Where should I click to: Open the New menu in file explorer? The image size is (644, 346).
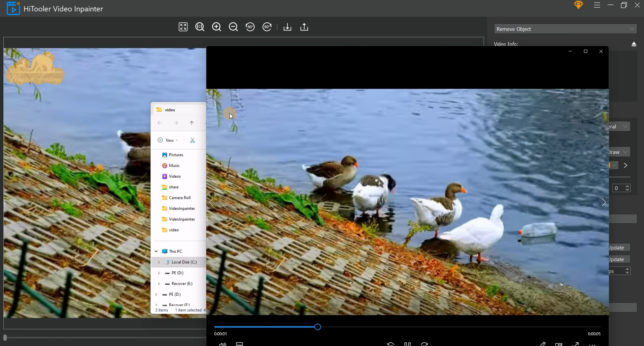click(x=167, y=140)
